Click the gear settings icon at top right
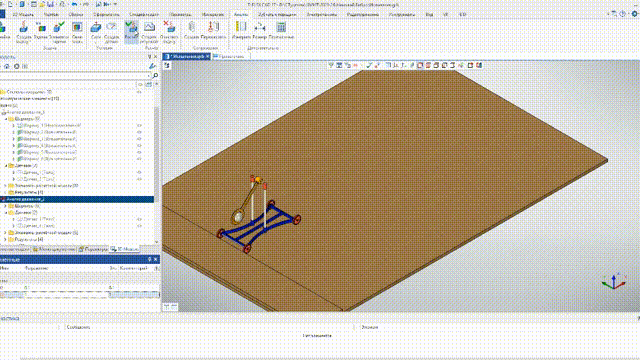 635,14
